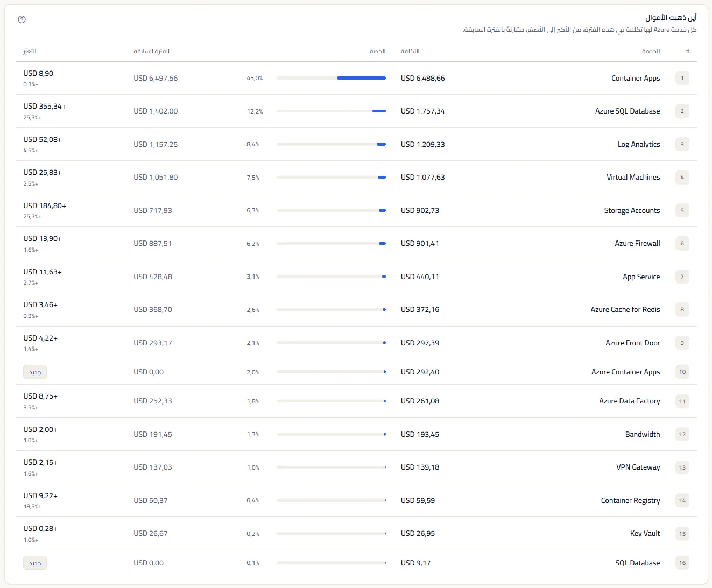Select rank badge 16 in the last row
The width and height of the screenshot is (712, 588).
(682, 563)
